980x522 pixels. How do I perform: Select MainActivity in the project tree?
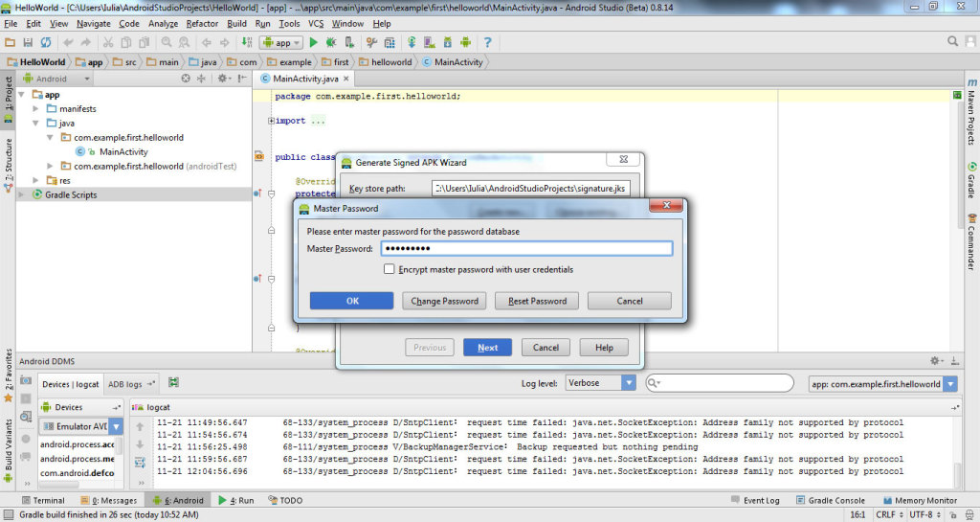(123, 152)
